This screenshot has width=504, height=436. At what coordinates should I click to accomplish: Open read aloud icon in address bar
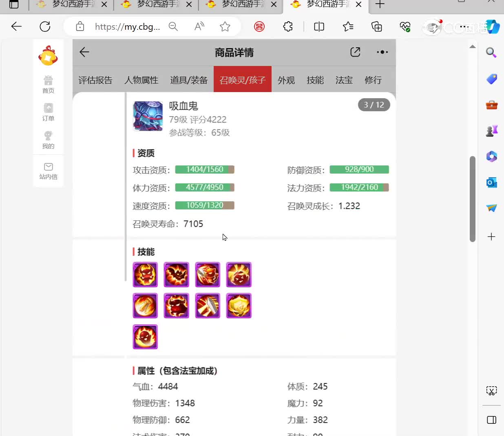(x=199, y=26)
